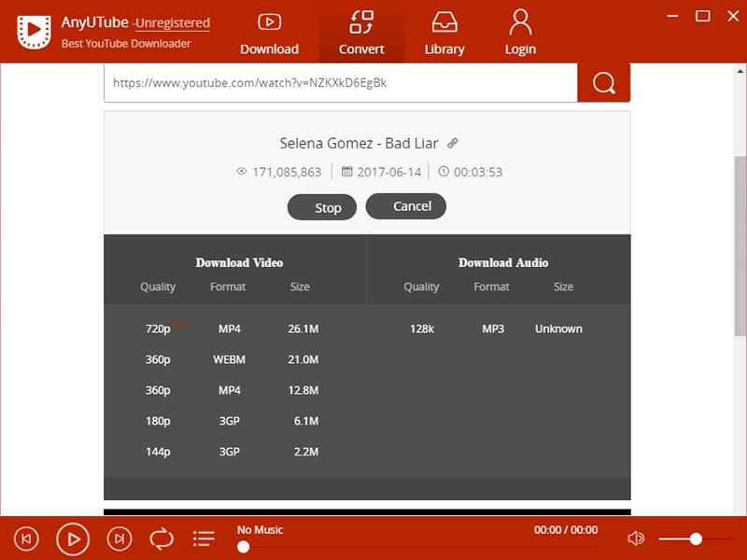Viewport: 747px width, 560px height.
Task: Click the vertical scrollbar thumb
Action: 740,245
